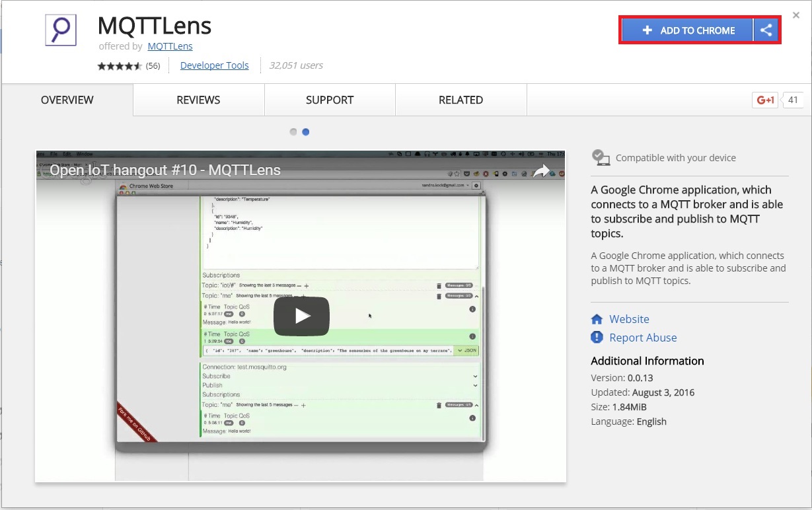Viewport: 812px width, 510px height.
Task: Click the MQTTLens title heading
Action: 155,26
